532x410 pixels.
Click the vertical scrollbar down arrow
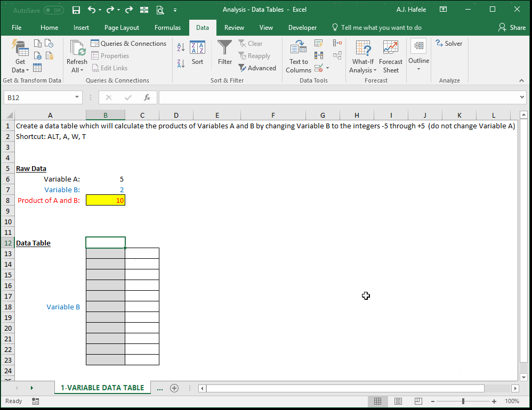click(523, 377)
